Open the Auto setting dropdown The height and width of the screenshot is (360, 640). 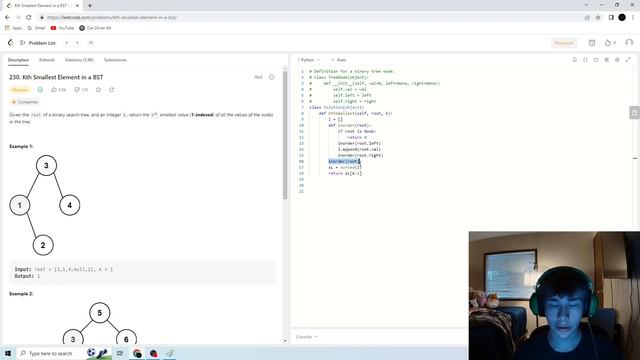(339, 60)
